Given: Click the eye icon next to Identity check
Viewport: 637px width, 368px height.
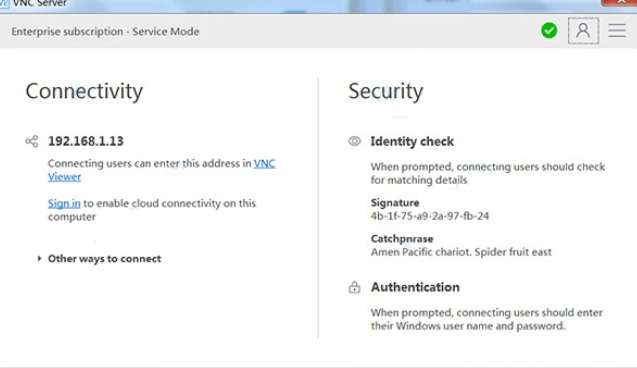Looking at the screenshot, I should tap(354, 141).
